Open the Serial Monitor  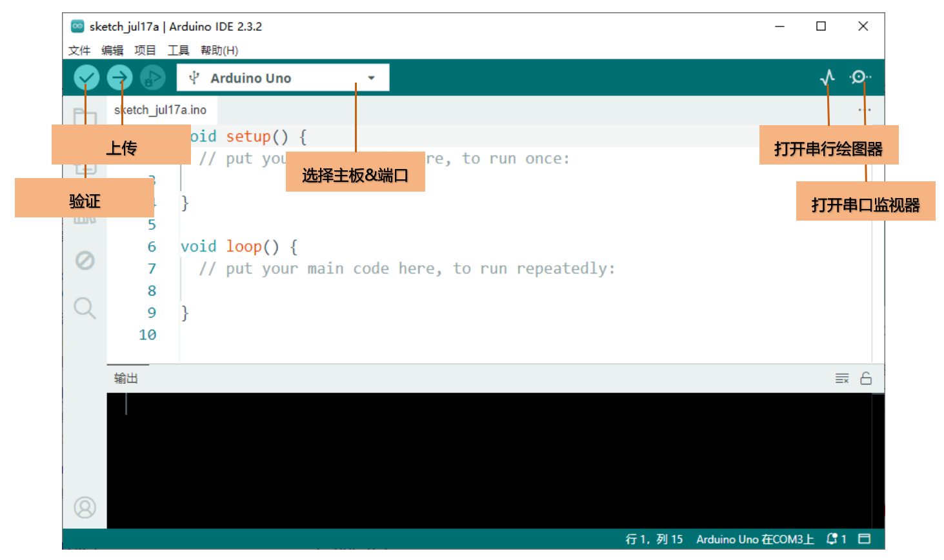point(860,77)
